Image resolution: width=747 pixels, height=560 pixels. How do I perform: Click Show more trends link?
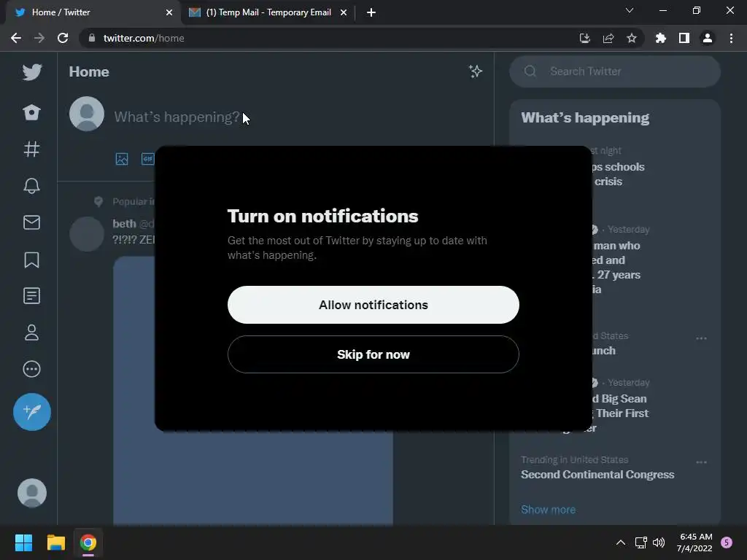coord(548,510)
